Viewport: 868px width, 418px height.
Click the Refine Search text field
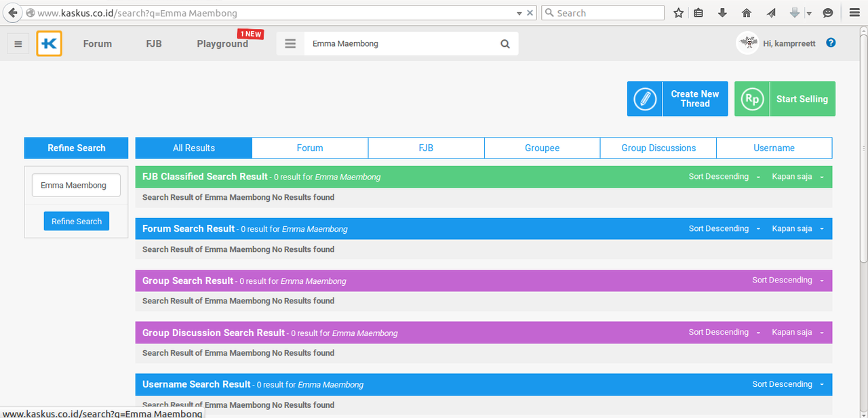click(76, 186)
